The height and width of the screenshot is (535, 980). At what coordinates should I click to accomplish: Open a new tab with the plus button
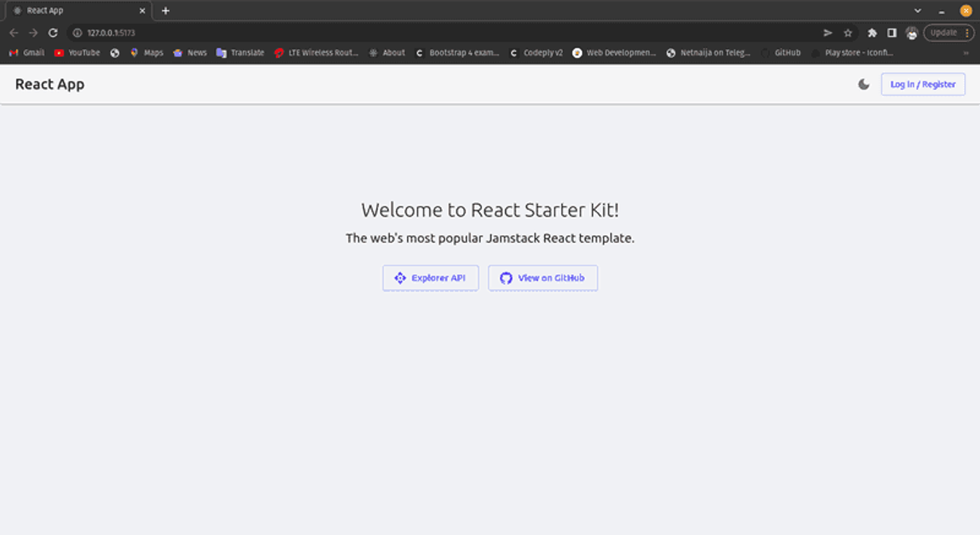point(166,11)
